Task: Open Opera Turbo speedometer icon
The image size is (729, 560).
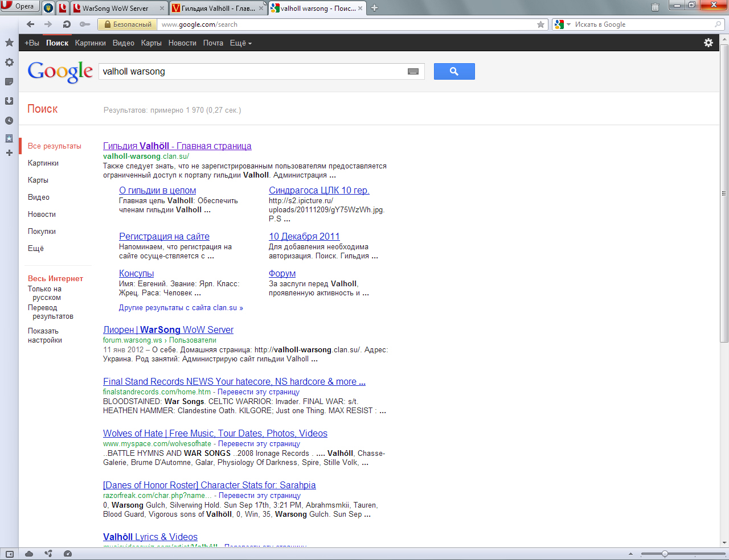Action: (x=68, y=554)
